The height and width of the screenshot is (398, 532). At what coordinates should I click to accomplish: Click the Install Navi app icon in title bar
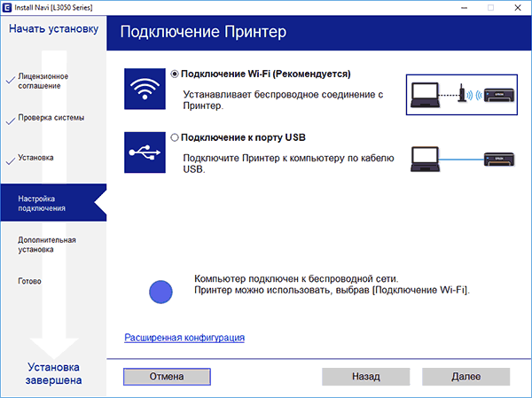[x=7, y=7]
